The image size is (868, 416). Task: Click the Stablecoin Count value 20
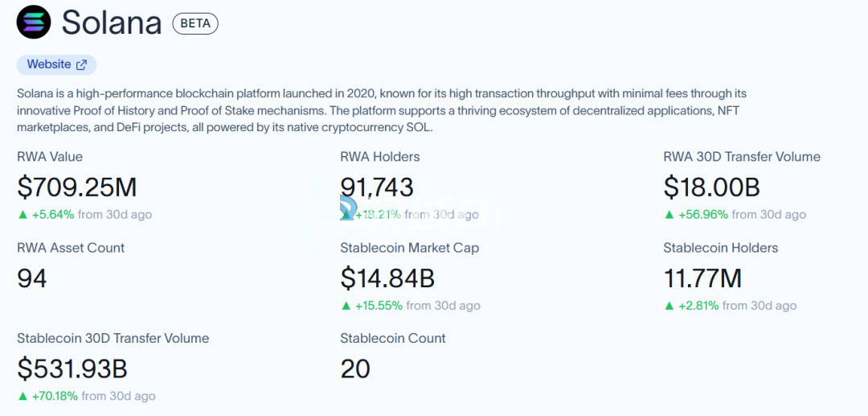355,369
